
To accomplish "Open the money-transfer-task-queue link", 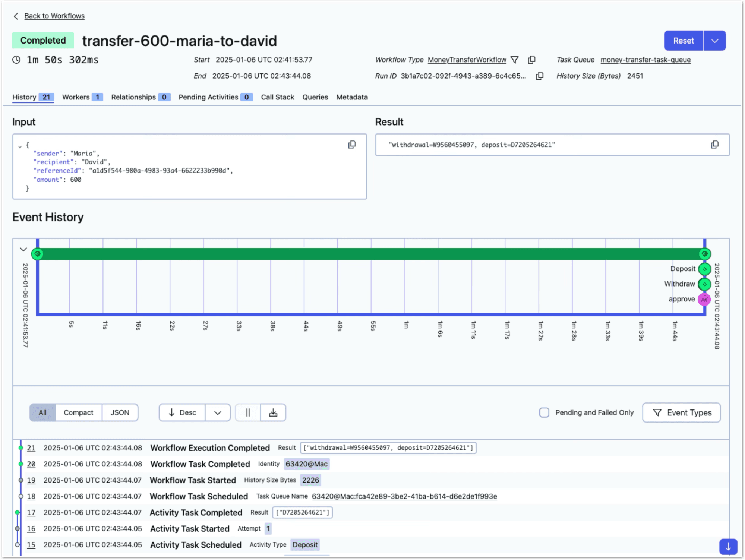I will [645, 60].
